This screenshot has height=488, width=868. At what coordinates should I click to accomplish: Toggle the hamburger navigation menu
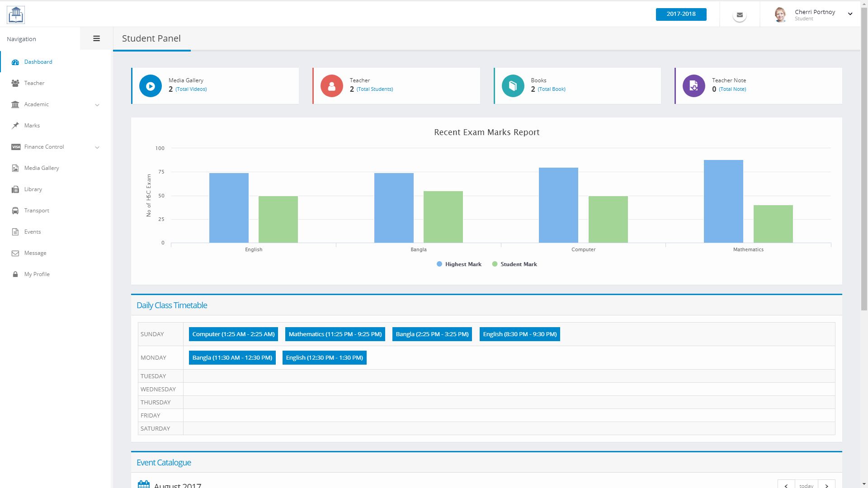pyautogui.click(x=96, y=39)
